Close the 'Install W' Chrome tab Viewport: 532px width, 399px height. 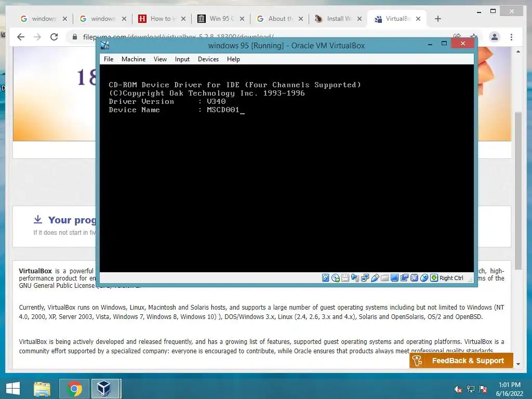coord(360,19)
